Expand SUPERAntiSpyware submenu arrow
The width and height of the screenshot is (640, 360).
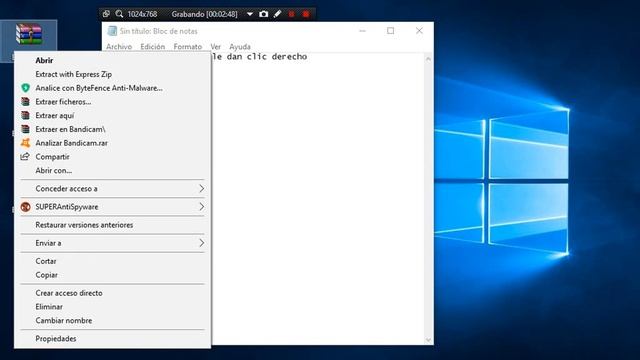(x=201, y=207)
